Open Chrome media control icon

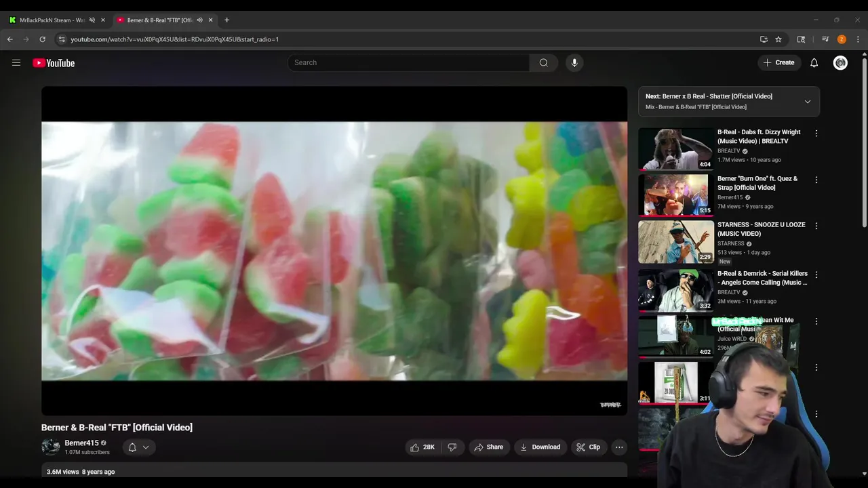click(x=825, y=39)
